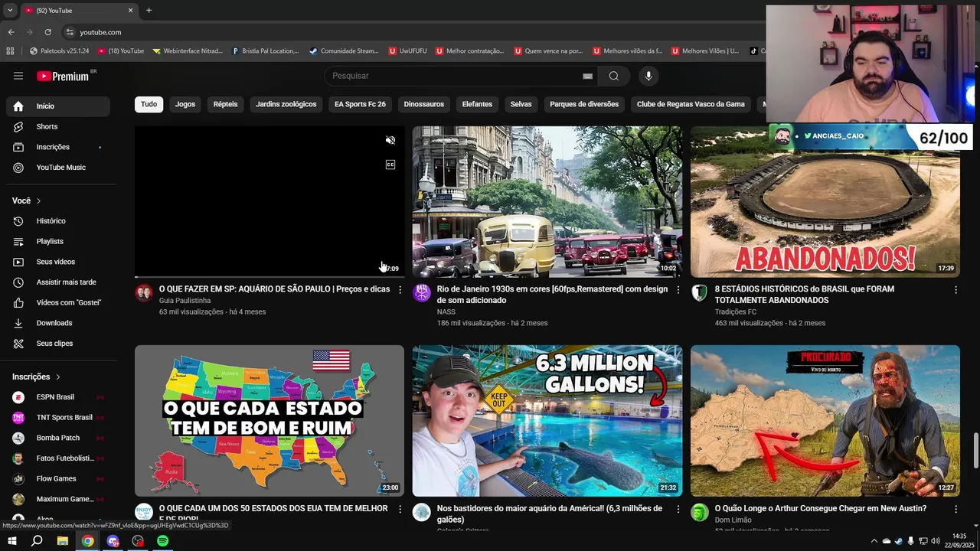
Task: Open Playlists in the sidebar
Action: pos(58,241)
